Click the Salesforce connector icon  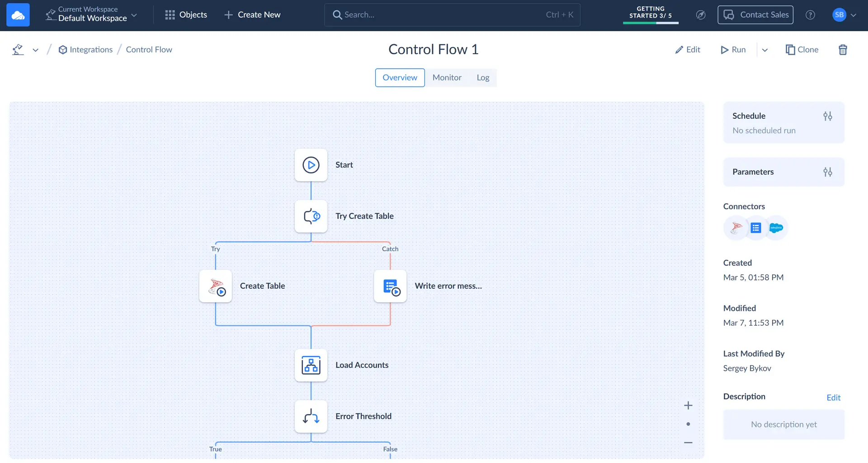(x=776, y=228)
